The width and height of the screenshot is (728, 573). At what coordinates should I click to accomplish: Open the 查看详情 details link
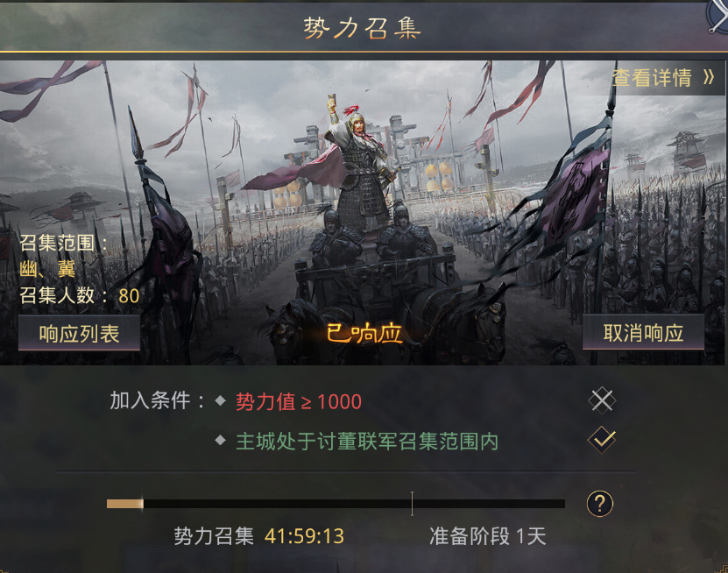coord(652,78)
